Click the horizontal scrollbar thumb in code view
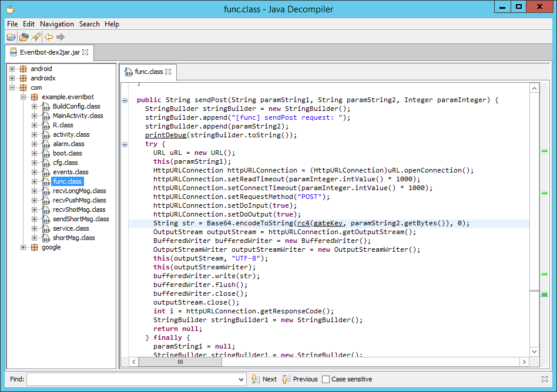 (180, 362)
